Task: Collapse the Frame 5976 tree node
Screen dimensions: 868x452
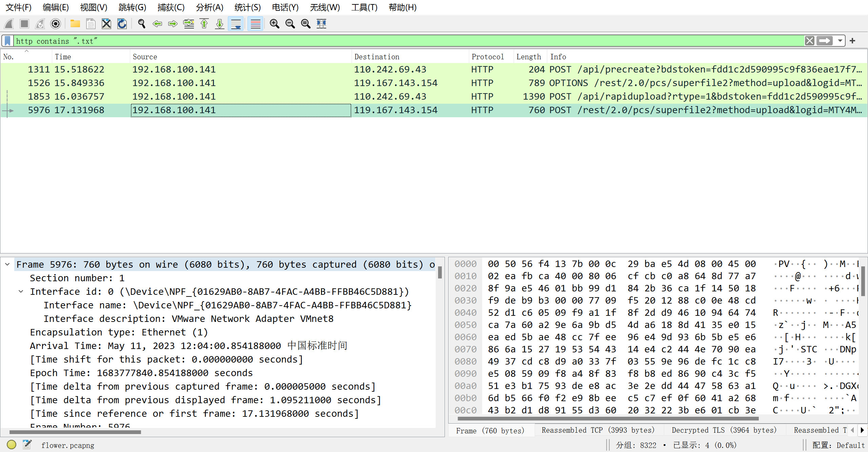Action: click(7, 264)
